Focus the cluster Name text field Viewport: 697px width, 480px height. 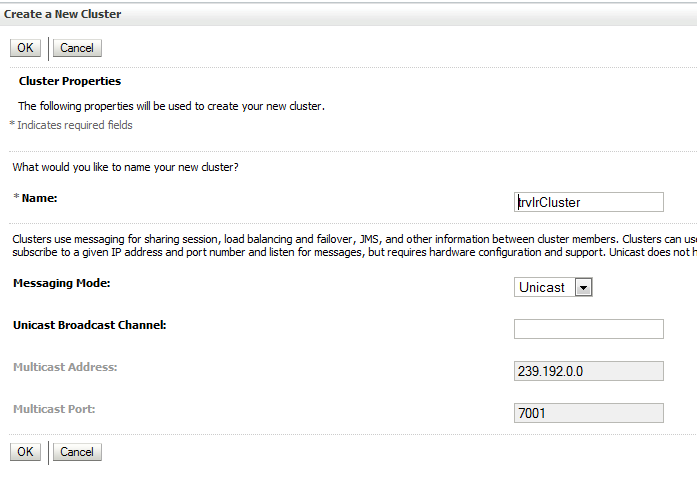click(589, 202)
